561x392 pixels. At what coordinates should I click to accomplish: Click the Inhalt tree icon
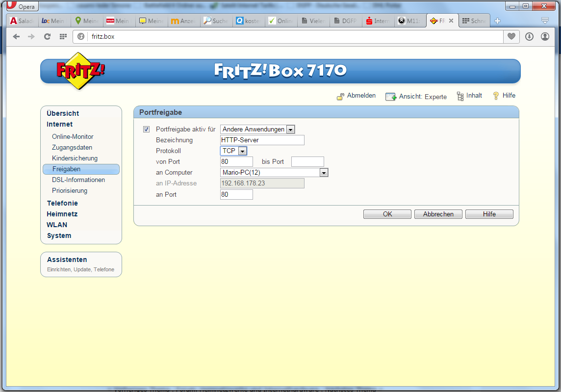pos(460,96)
